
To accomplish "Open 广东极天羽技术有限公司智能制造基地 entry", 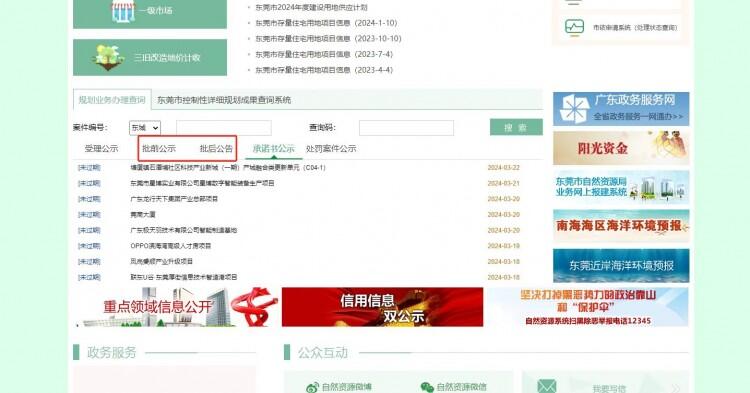I will [x=184, y=230].
